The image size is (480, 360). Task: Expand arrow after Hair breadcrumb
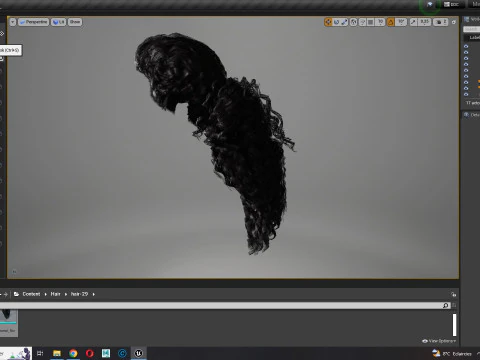tap(66, 294)
